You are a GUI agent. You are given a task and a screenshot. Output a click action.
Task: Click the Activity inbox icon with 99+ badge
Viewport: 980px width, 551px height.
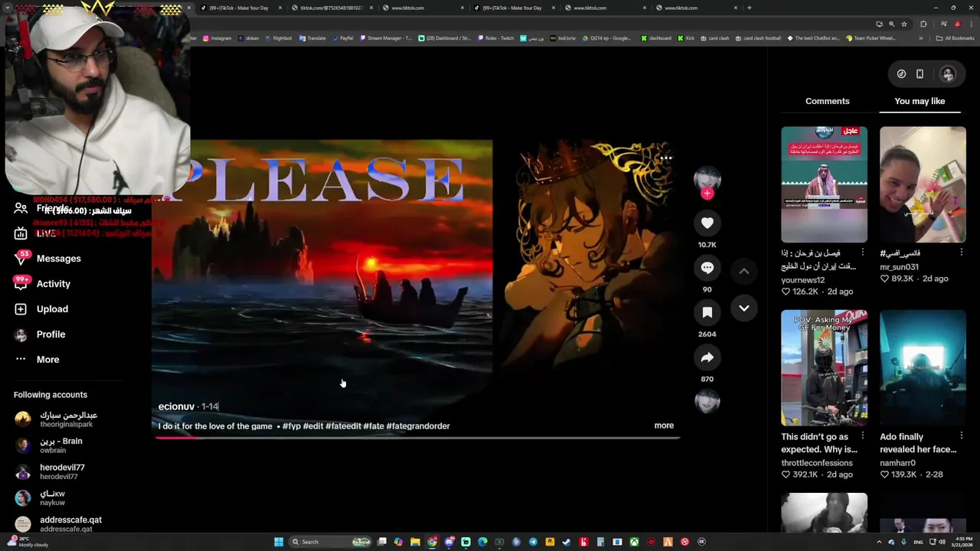(x=21, y=284)
